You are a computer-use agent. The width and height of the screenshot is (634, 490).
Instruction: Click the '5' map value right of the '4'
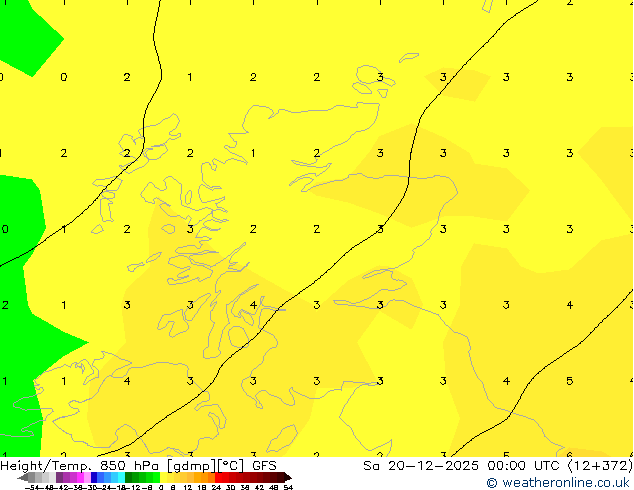569,381
